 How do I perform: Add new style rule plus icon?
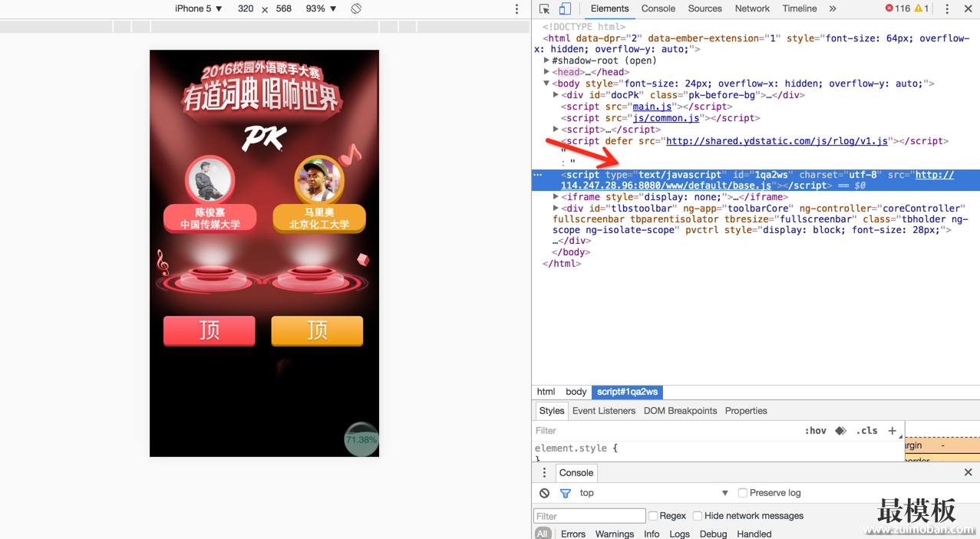point(892,431)
